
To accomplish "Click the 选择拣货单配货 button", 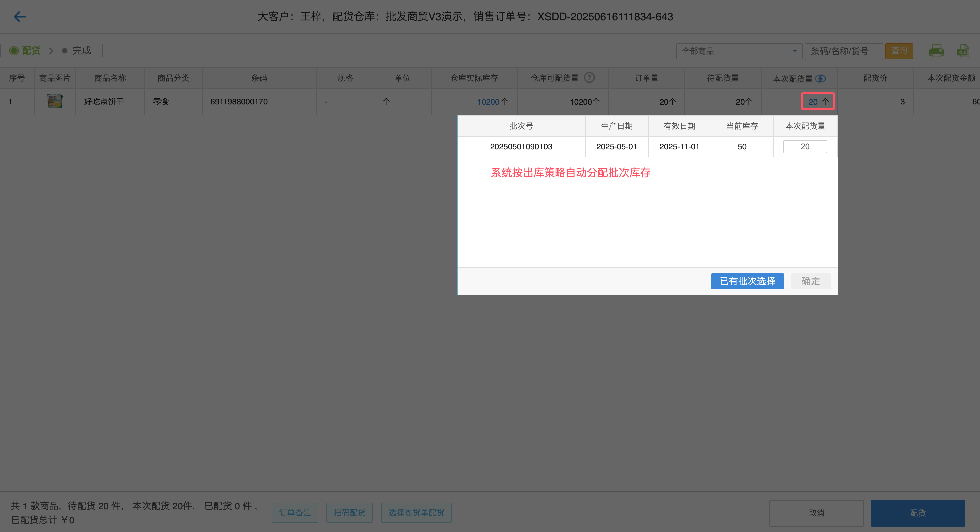I will pyautogui.click(x=416, y=512).
